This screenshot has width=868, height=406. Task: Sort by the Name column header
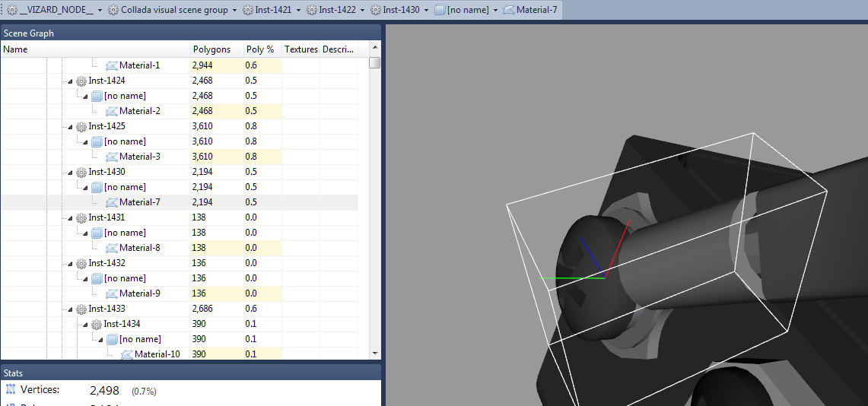(95, 49)
